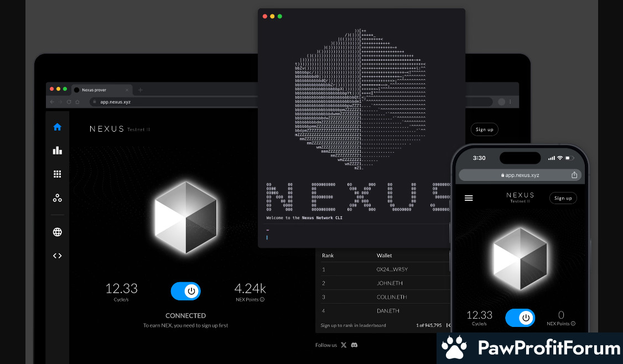Click the Rank column header
This screenshot has height=364, width=623.
coord(328,256)
